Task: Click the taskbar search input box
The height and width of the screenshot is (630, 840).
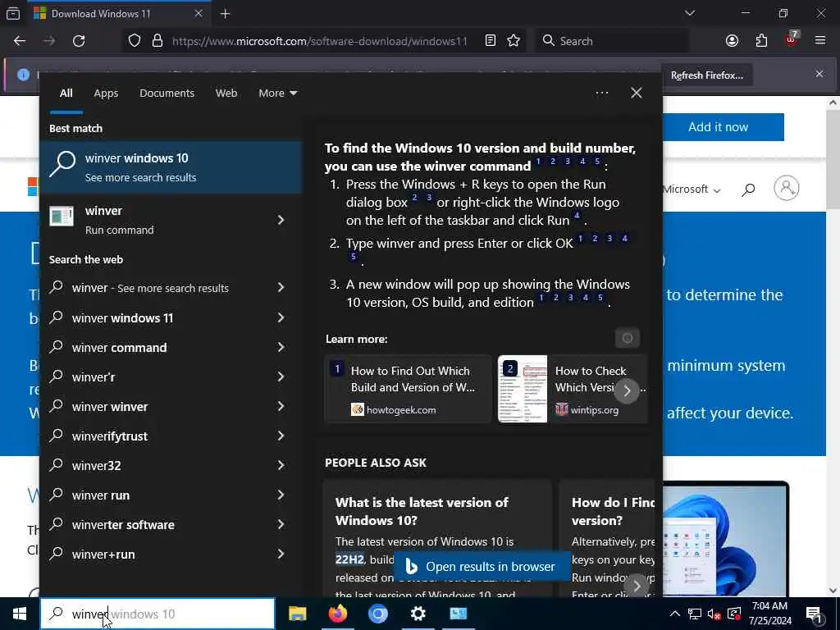Action: click(157, 614)
